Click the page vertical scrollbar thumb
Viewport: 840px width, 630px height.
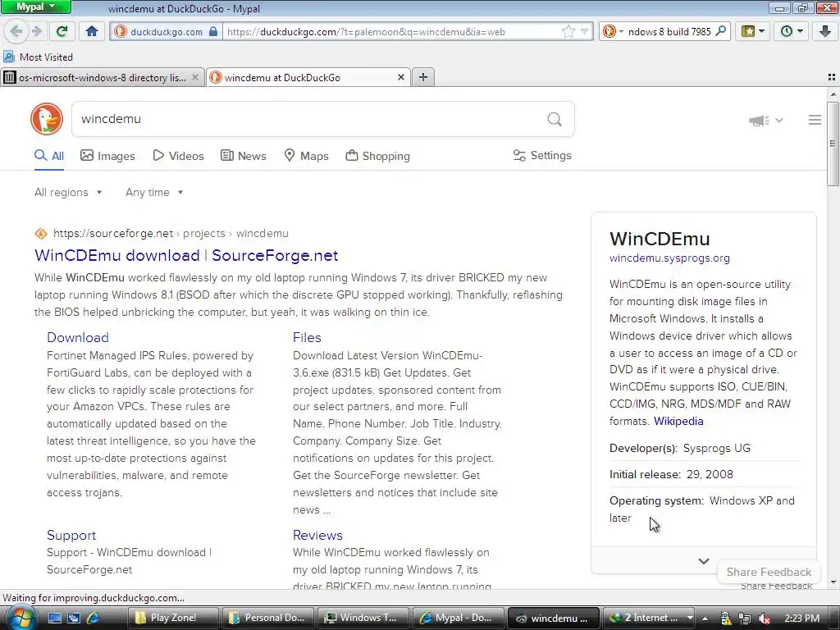(x=833, y=144)
